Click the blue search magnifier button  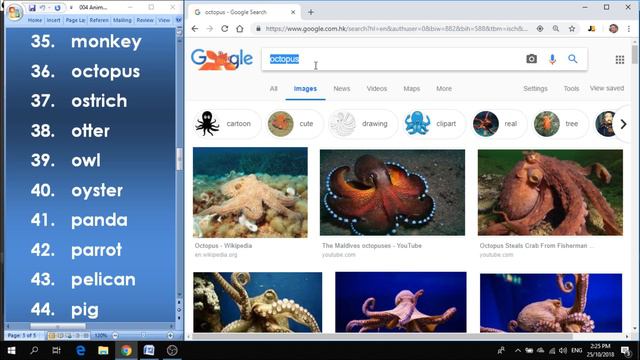tap(573, 59)
